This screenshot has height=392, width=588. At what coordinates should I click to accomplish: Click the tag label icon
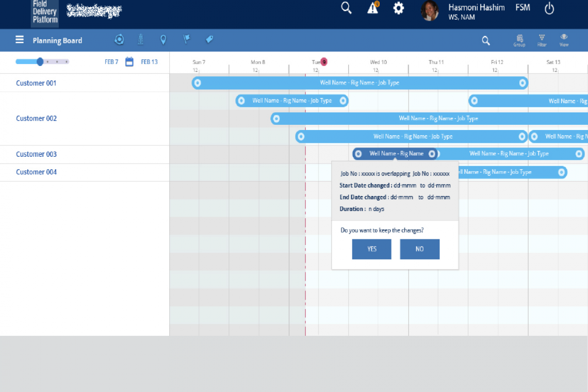209,40
